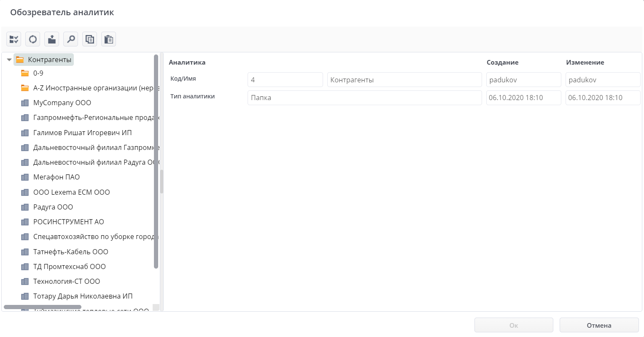Click the Создание column header
This screenshot has height=337, width=644.
coord(503,63)
